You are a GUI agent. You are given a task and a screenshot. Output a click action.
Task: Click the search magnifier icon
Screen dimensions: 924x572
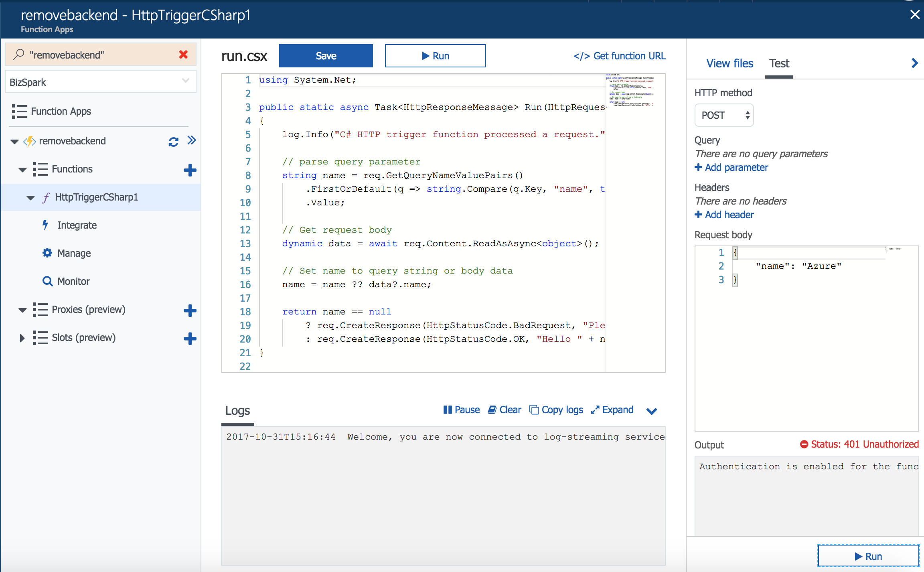click(x=18, y=55)
